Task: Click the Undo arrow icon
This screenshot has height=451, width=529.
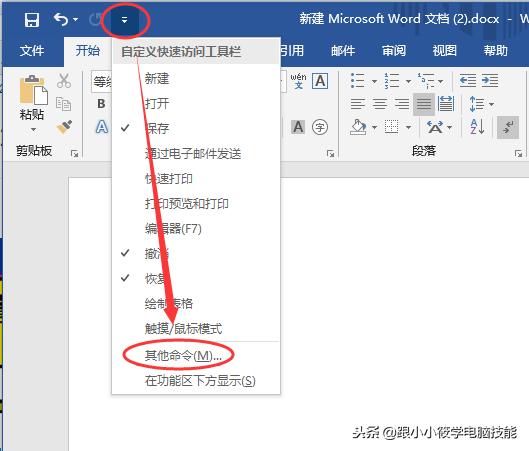Action: click(61, 20)
